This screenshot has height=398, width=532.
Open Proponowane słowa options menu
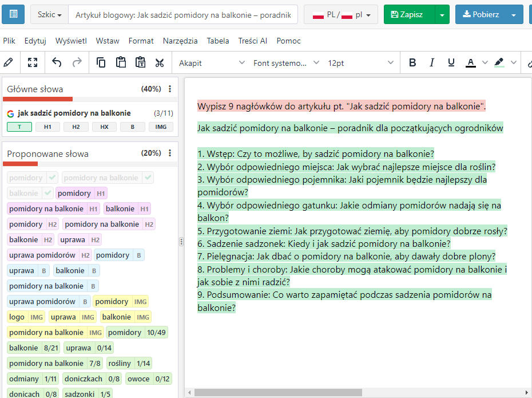click(170, 153)
